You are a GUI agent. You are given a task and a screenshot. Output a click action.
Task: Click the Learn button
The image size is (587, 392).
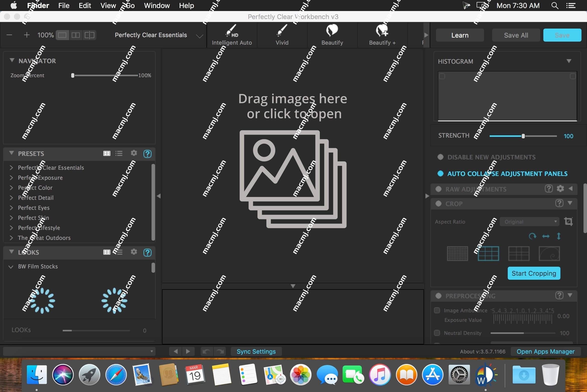pos(460,35)
